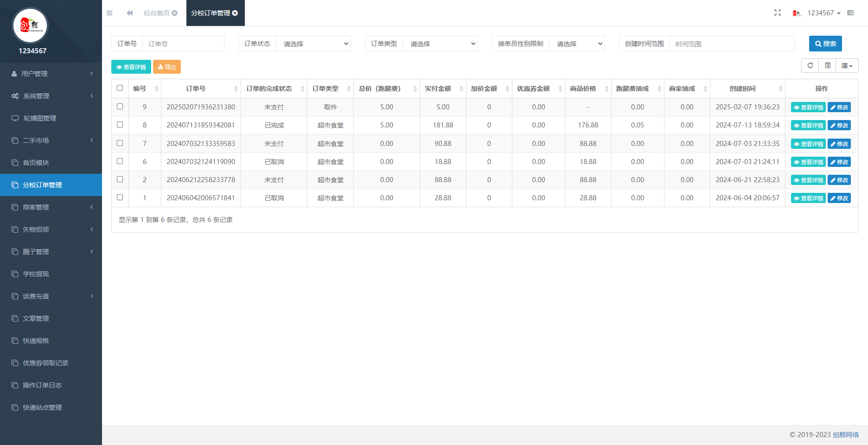Click the orange 导出 button
The image size is (868, 445).
tap(167, 67)
